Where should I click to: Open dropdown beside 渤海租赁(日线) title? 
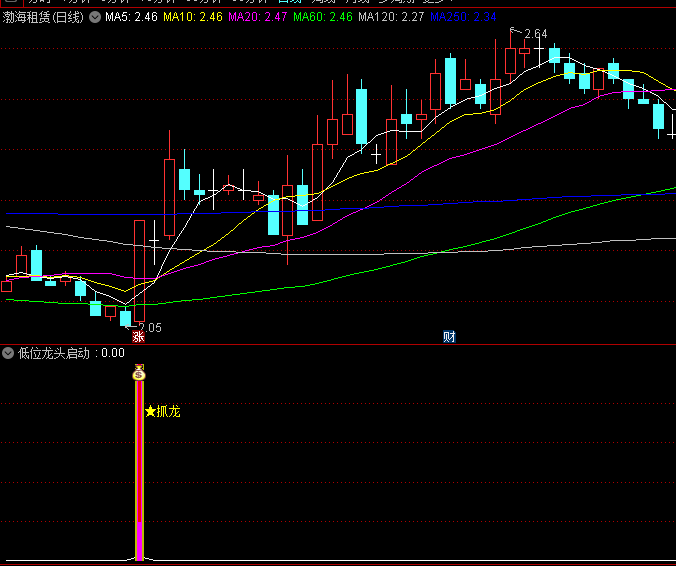point(95,17)
